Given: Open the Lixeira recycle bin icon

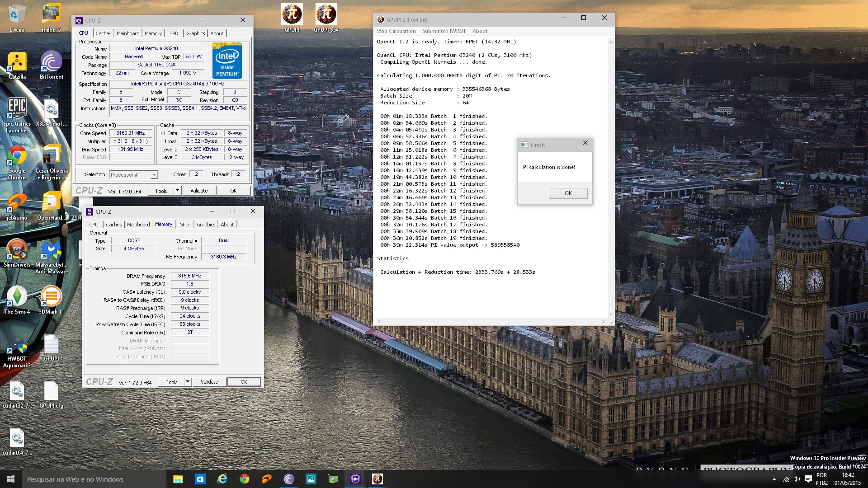Looking at the screenshot, I should coord(17,19).
